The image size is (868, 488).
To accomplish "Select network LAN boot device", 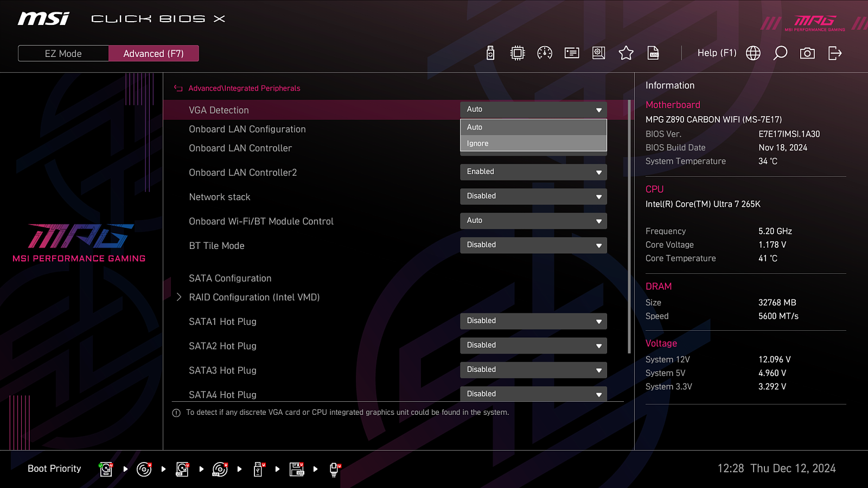I will point(335,470).
